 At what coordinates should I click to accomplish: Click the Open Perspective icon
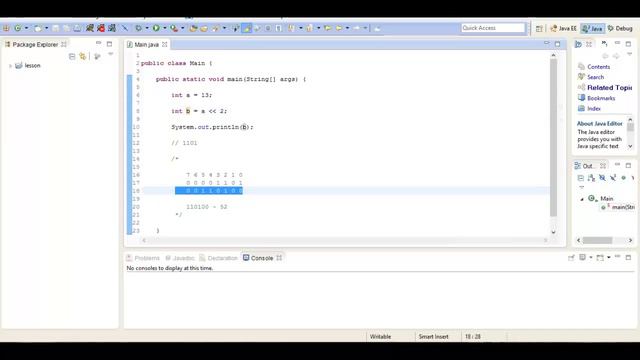(539, 28)
